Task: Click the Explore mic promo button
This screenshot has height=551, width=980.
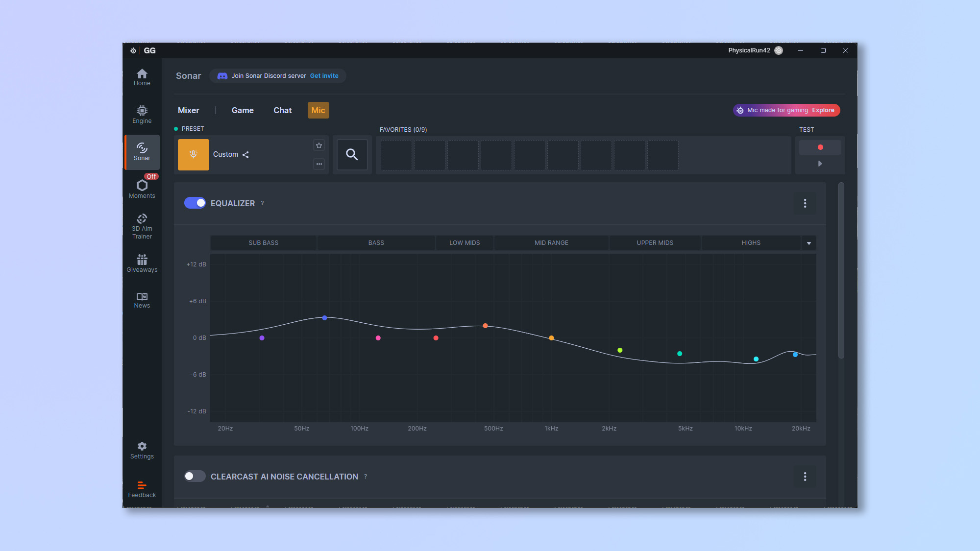Action: tap(823, 110)
